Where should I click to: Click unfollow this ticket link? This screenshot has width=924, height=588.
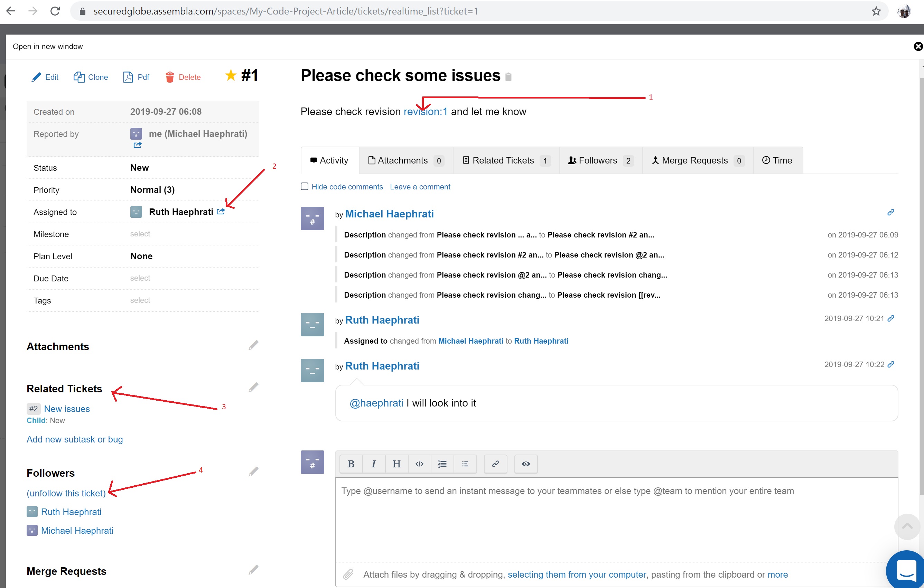coord(66,493)
